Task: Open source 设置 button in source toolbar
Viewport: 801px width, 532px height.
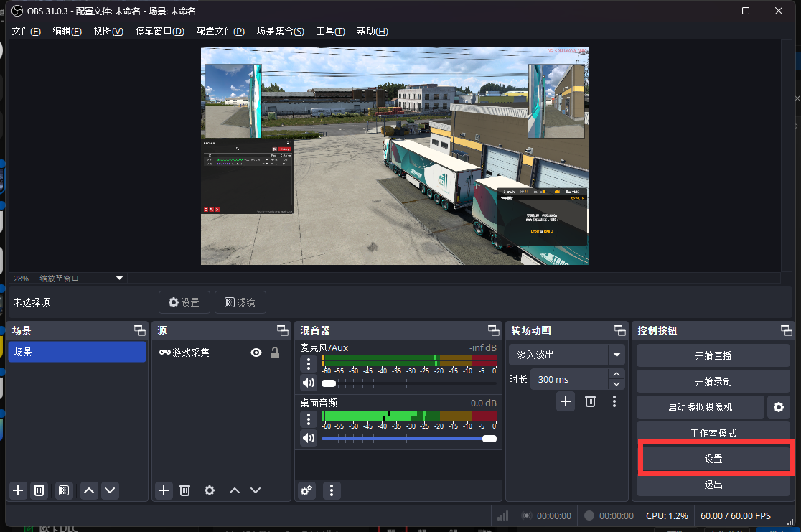Action: [x=184, y=302]
